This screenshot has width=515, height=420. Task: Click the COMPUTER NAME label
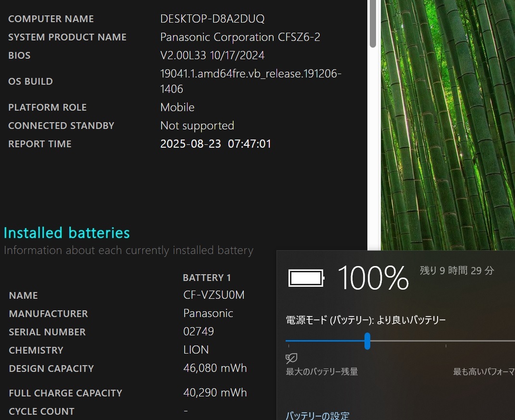[51, 19]
